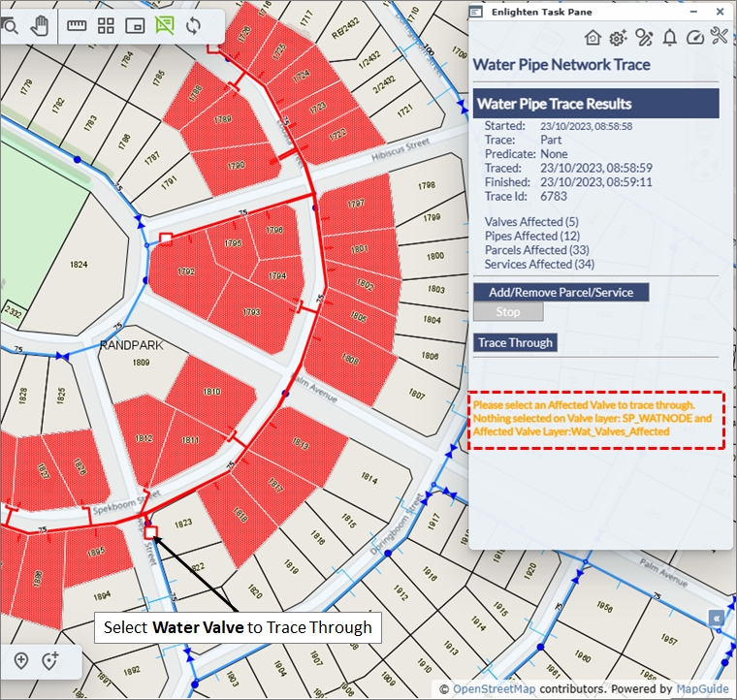Collapse the side panel with double-chevron
Image resolution: width=737 pixels, height=700 pixels.
717,618
